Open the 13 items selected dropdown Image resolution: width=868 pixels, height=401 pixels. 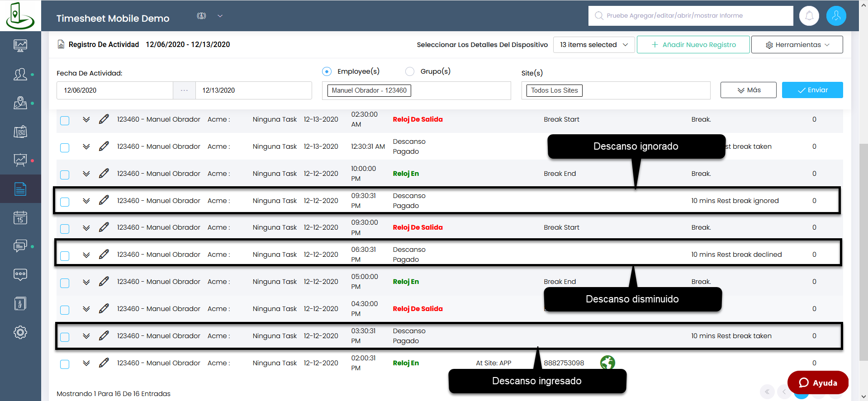[x=593, y=45]
